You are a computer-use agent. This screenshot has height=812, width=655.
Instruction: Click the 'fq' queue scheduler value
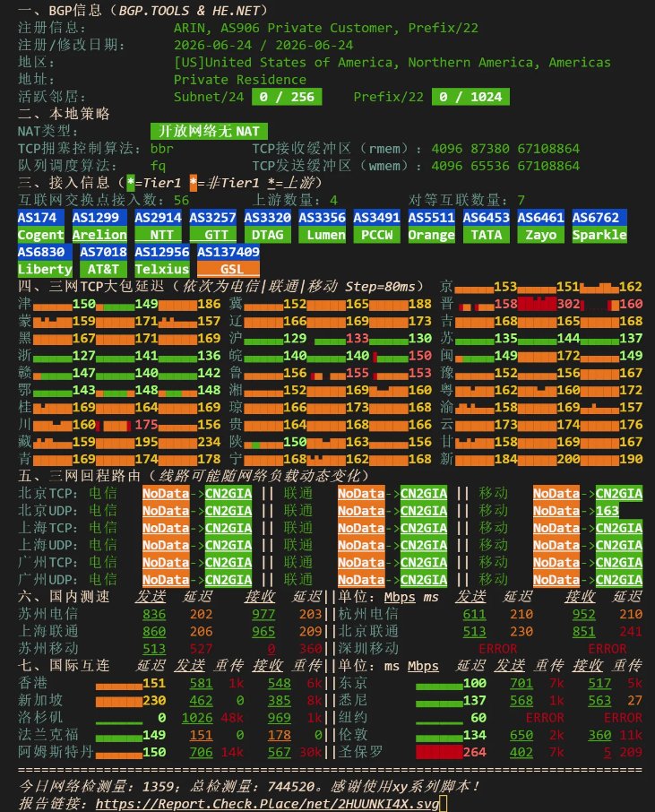pos(158,166)
